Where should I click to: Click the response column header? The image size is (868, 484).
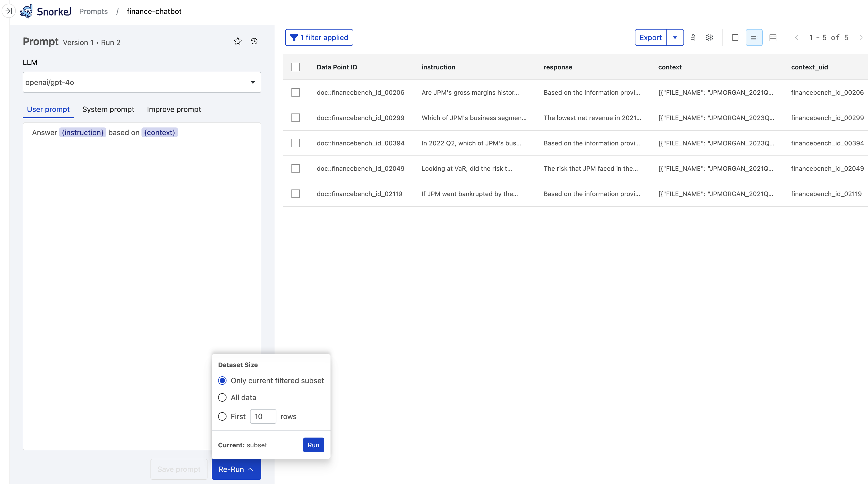coord(558,67)
